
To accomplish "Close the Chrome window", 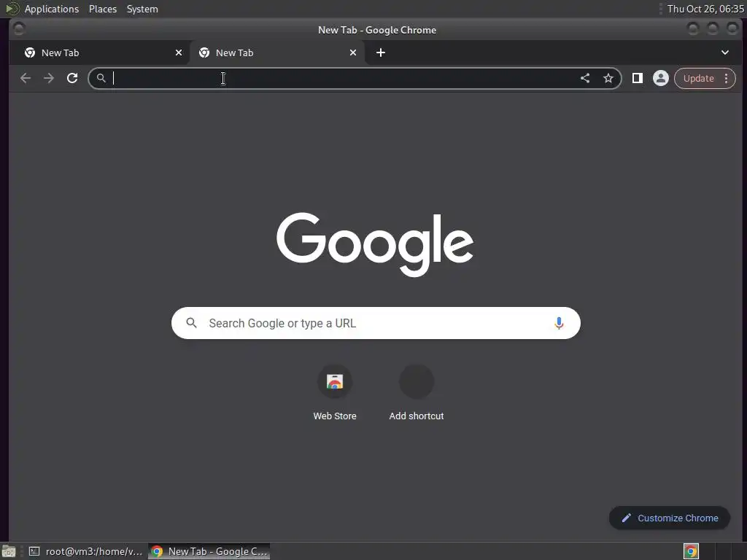I will click(732, 29).
